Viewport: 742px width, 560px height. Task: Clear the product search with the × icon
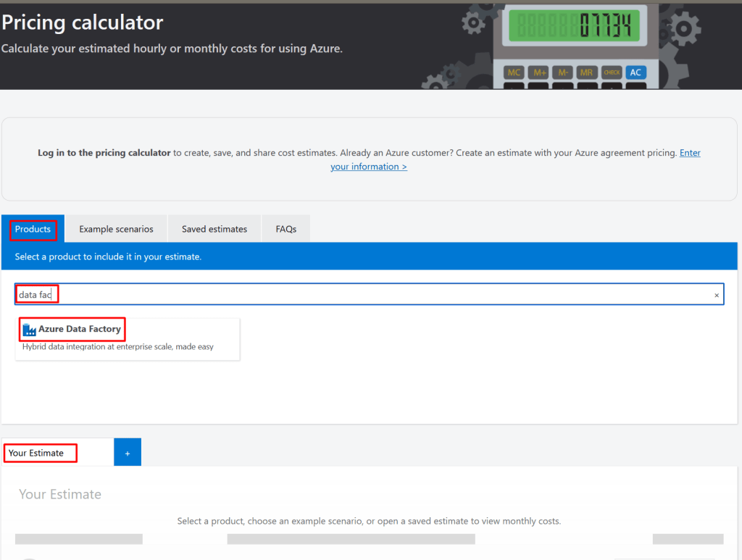click(x=717, y=295)
